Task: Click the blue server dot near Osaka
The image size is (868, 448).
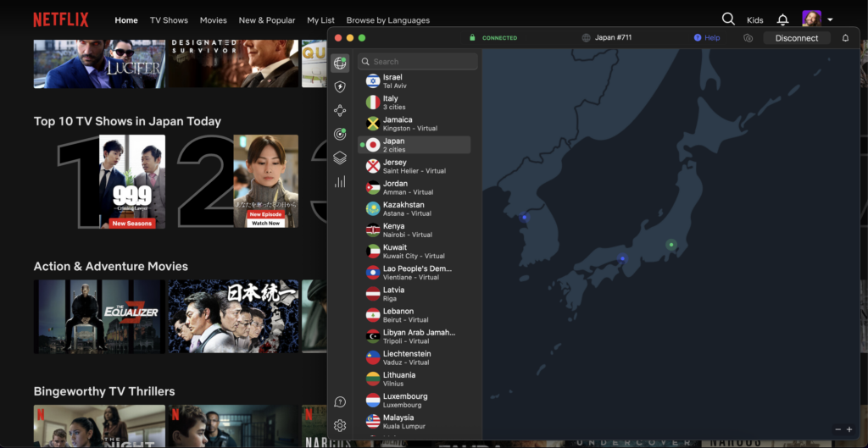Action: (x=623, y=258)
